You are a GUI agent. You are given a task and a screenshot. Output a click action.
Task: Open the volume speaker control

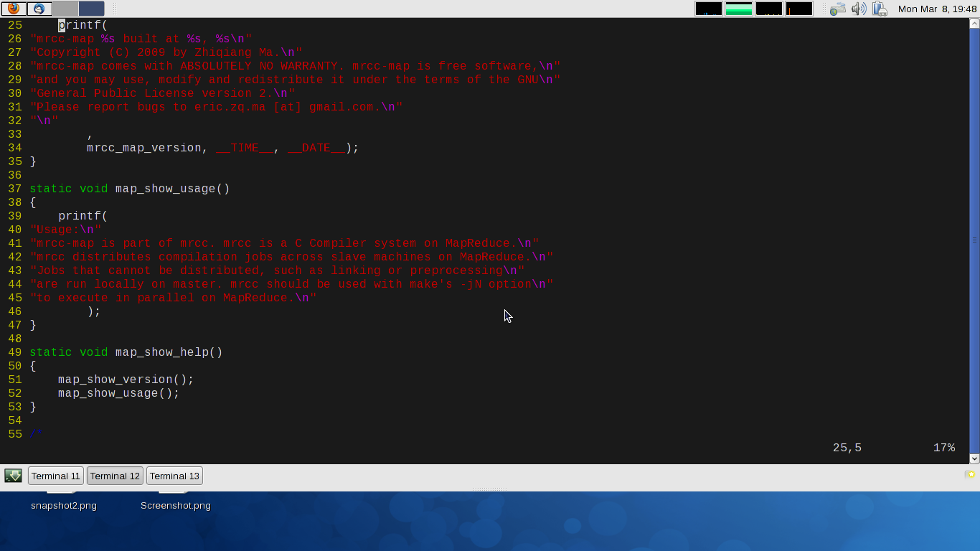pos(859,9)
